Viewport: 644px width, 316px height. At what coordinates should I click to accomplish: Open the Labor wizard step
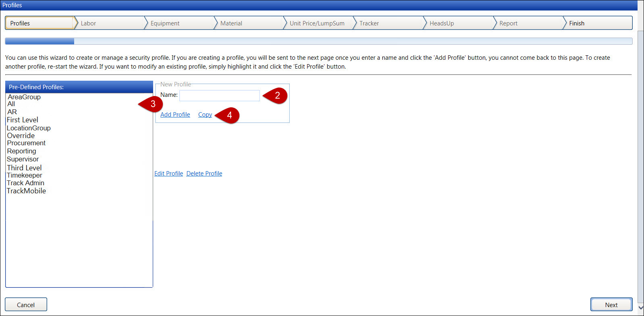coord(88,23)
